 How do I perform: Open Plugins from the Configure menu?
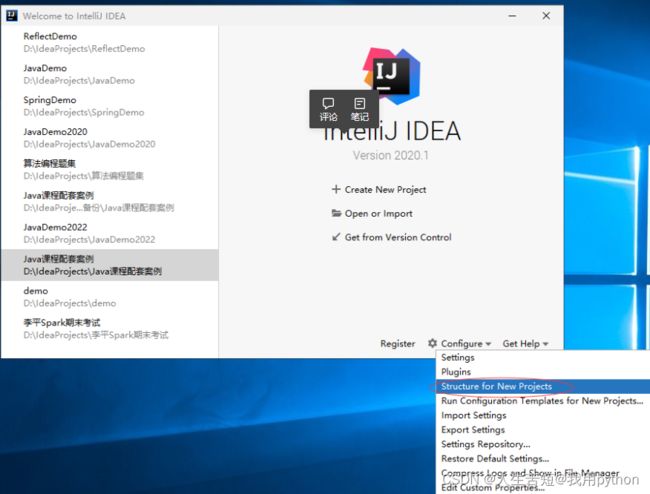(x=543, y=372)
